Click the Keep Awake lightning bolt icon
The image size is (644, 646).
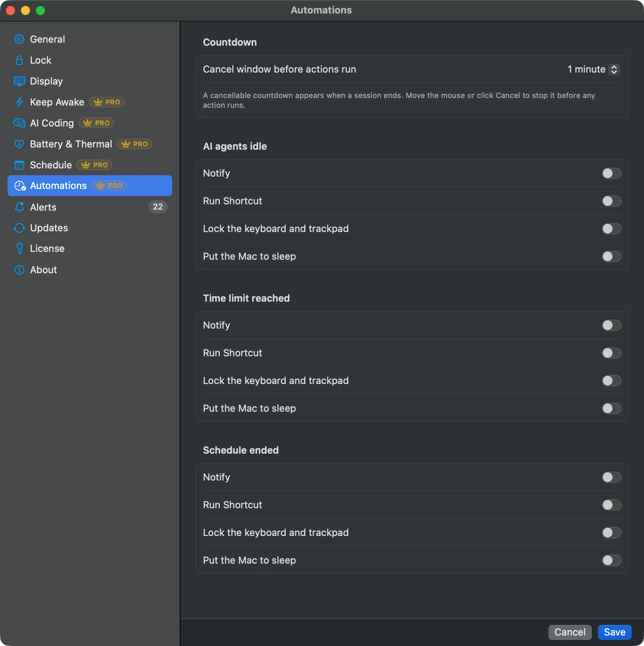(19, 102)
